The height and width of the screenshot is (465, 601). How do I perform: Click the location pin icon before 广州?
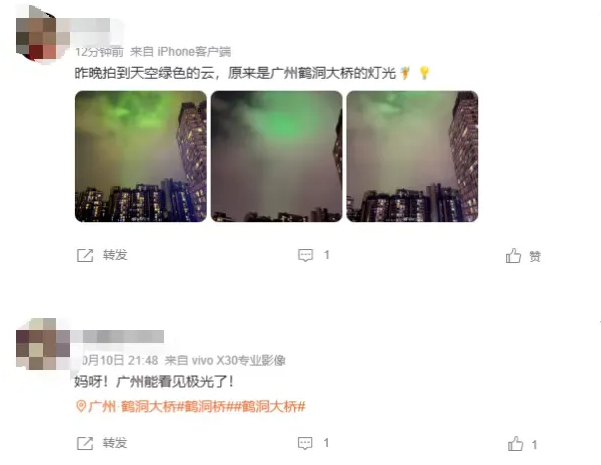click(80, 406)
